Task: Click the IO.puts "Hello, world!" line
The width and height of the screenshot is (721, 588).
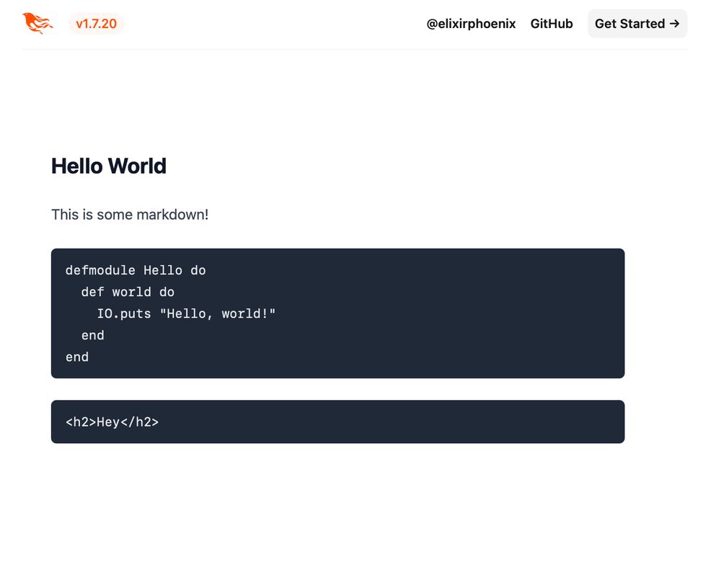Action: [186, 313]
